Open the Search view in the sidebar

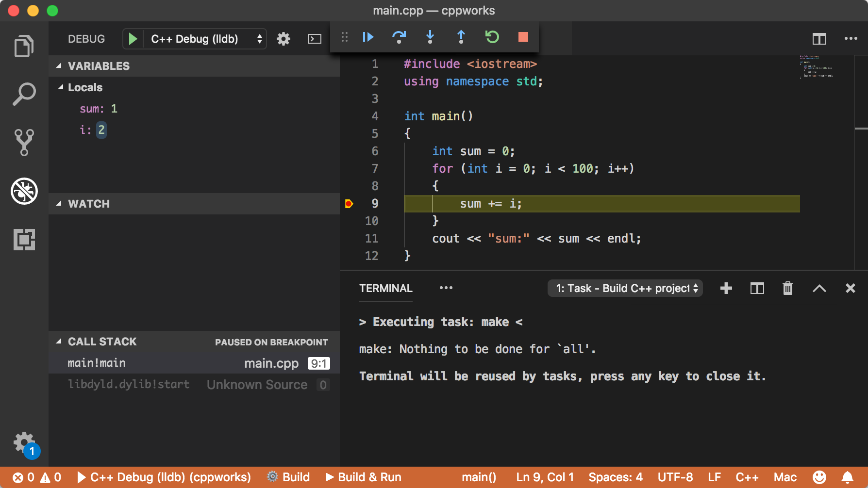(24, 93)
